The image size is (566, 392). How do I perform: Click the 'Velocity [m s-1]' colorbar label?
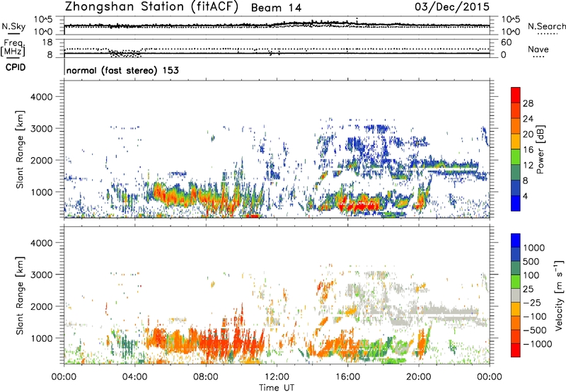(559, 295)
